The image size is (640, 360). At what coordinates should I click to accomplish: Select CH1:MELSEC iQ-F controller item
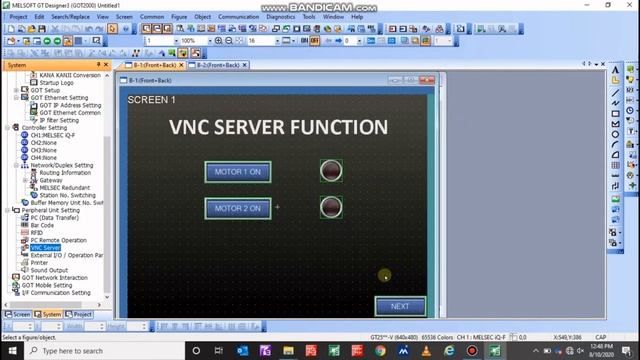53,135
